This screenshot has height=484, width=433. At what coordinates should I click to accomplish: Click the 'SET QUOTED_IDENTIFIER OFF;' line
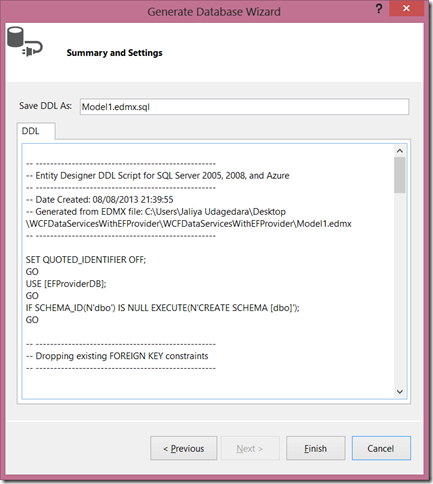[x=86, y=260]
